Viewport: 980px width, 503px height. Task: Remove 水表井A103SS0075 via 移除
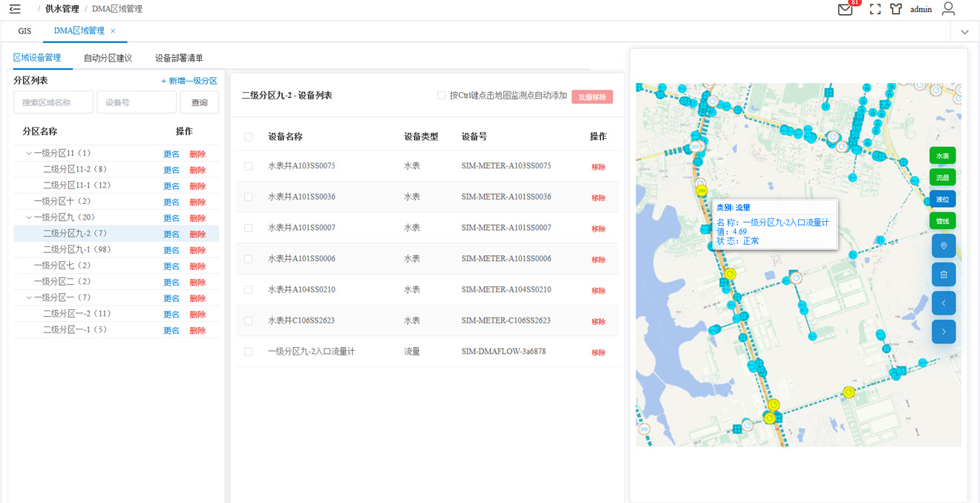pos(598,167)
